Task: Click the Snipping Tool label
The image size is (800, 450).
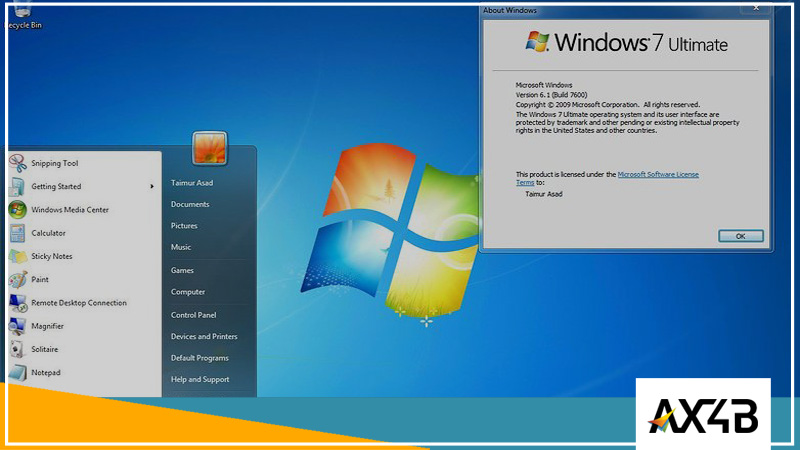Action: tap(55, 163)
